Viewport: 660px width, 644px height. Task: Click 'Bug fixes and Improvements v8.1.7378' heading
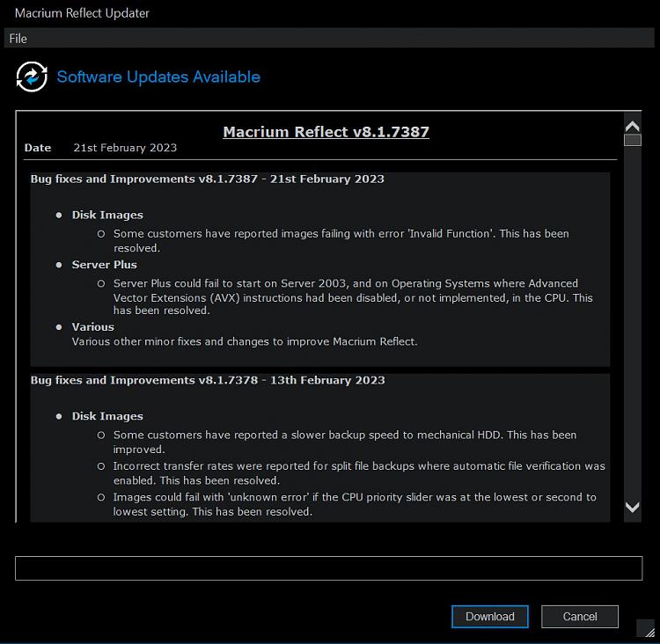coord(208,381)
